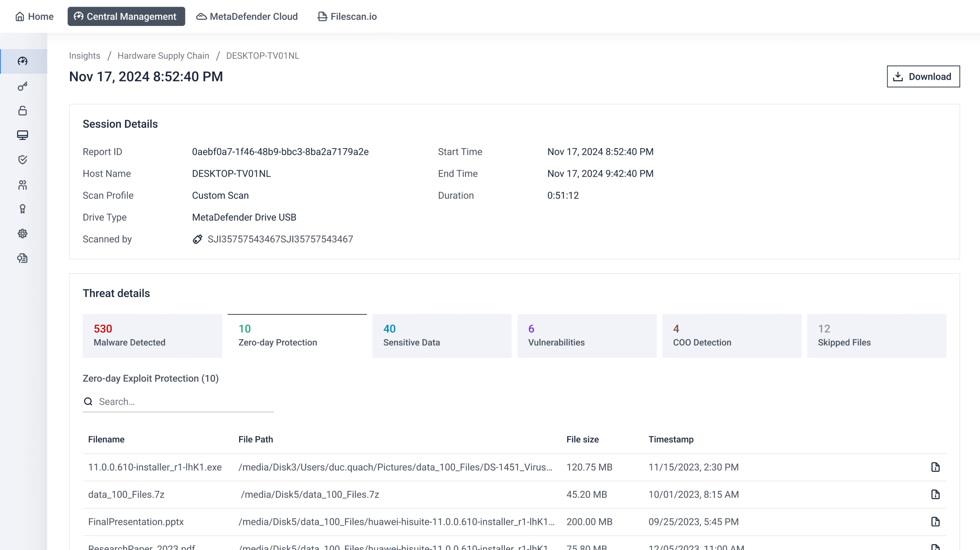Click the key icon in sidebar
This screenshot has width=980, height=550.
pyautogui.click(x=22, y=86)
